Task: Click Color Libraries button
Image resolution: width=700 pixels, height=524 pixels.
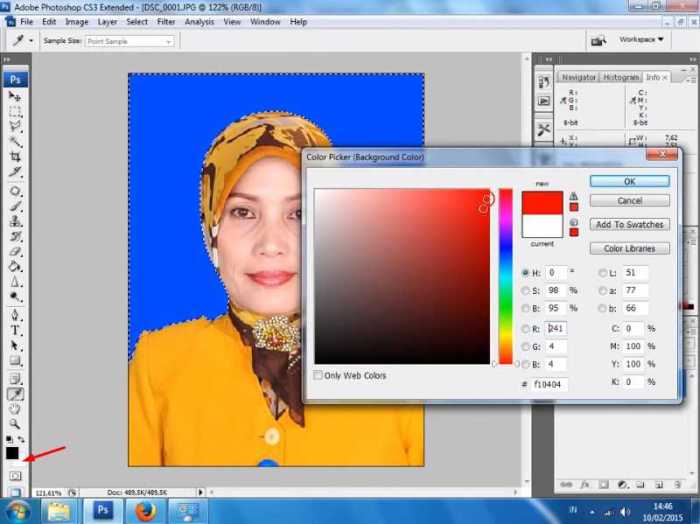Action: pyautogui.click(x=629, y=249)
